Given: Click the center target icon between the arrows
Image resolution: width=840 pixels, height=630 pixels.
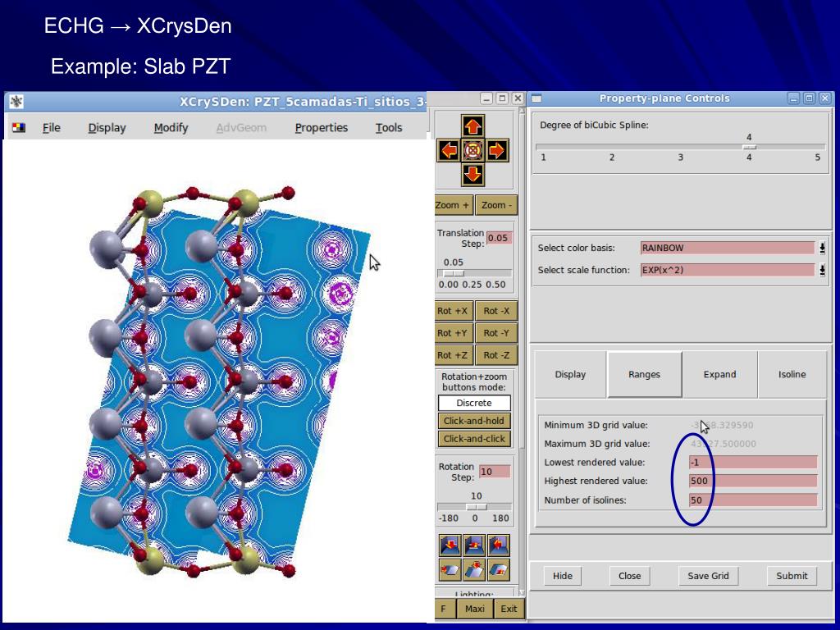Looking at the screenshot, I should pos(472,151).
